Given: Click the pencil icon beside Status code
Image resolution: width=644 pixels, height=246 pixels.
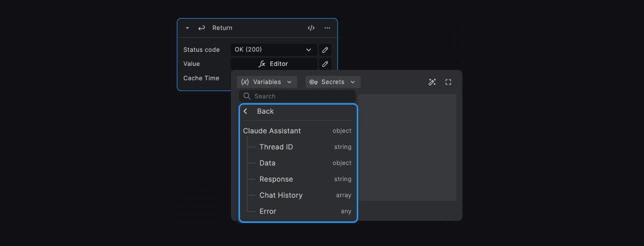Looking at the screenshot, I should pyautogui.click(x=325, y=50).
